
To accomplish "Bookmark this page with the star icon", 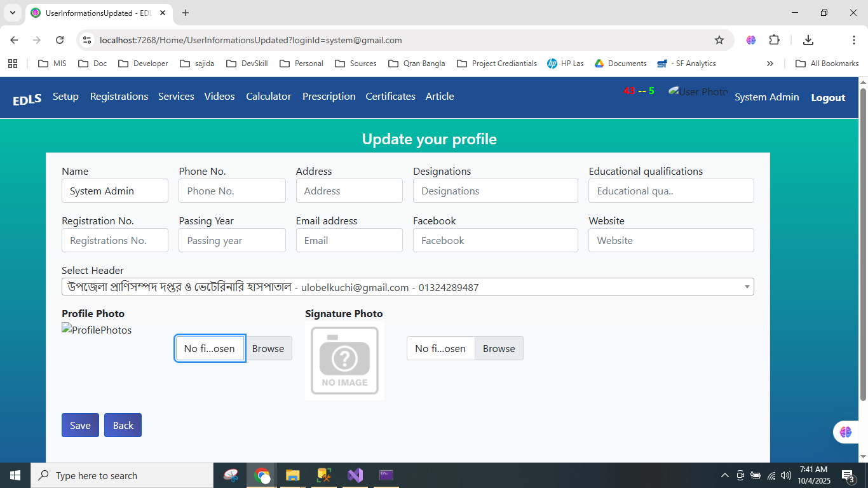I will click(719, 40).
